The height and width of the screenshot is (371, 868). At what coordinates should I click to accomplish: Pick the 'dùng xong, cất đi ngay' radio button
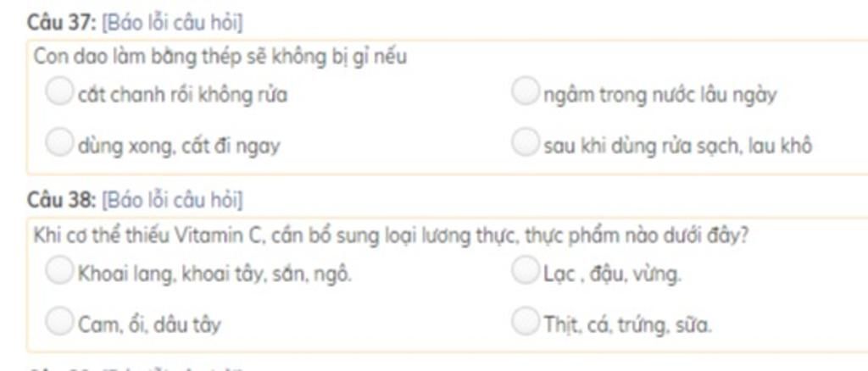(58, 142)
